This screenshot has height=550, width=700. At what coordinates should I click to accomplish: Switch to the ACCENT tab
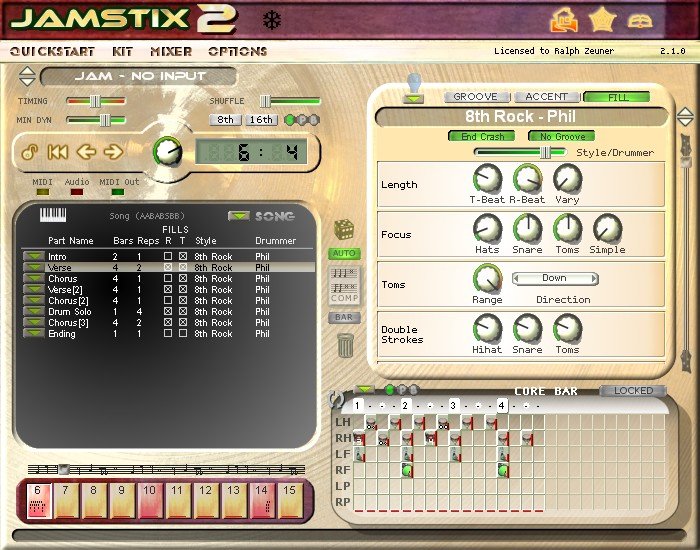(x=546, y=97)
